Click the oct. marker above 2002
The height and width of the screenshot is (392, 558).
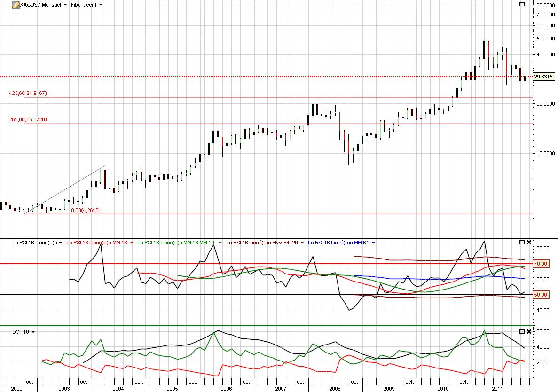click(x=30, y=382)
